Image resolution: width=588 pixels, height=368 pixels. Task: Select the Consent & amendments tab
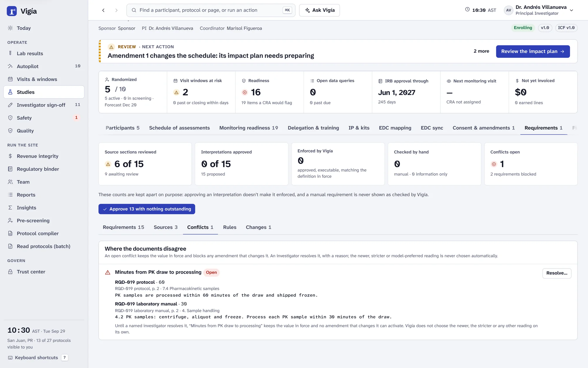[x=484, y=128]
